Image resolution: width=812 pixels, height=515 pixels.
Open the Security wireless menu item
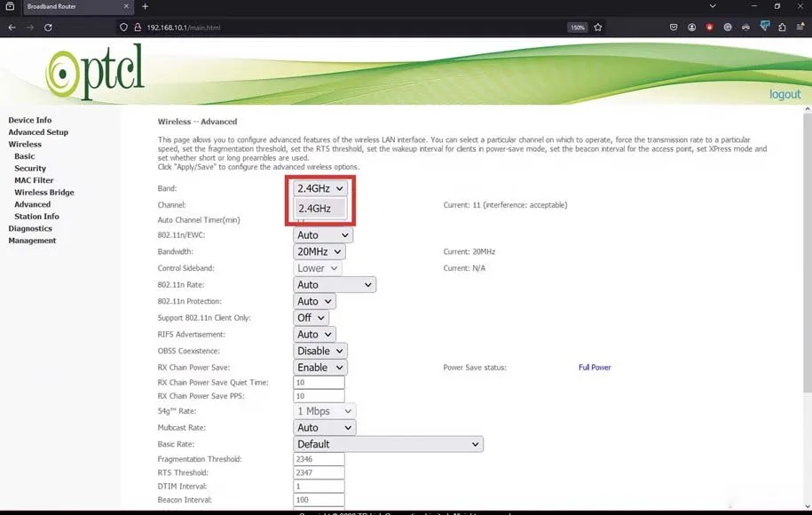(30, 169)
